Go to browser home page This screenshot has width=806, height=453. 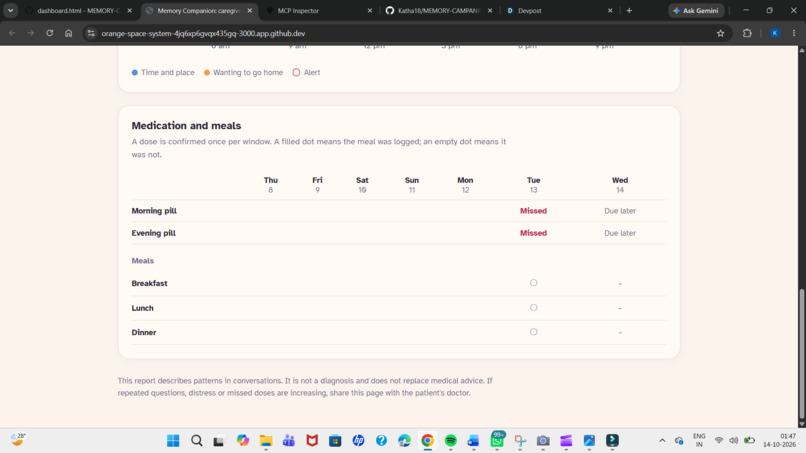(x=68, y=33)
